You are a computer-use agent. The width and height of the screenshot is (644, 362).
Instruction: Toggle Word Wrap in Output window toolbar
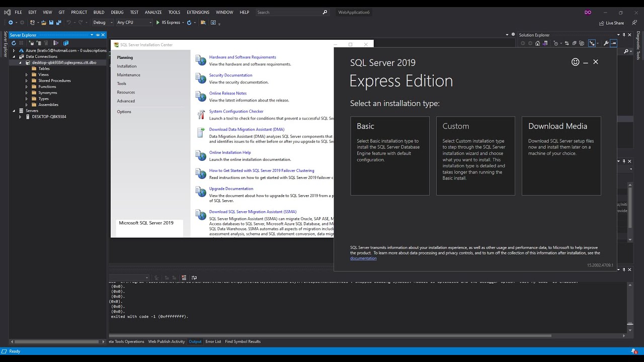(194, 278)
